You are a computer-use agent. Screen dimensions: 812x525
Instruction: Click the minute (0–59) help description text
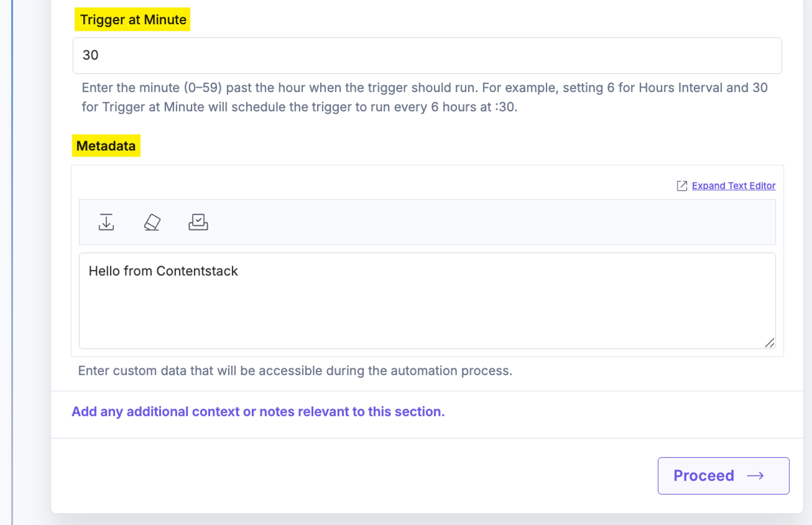pos(424,97)
